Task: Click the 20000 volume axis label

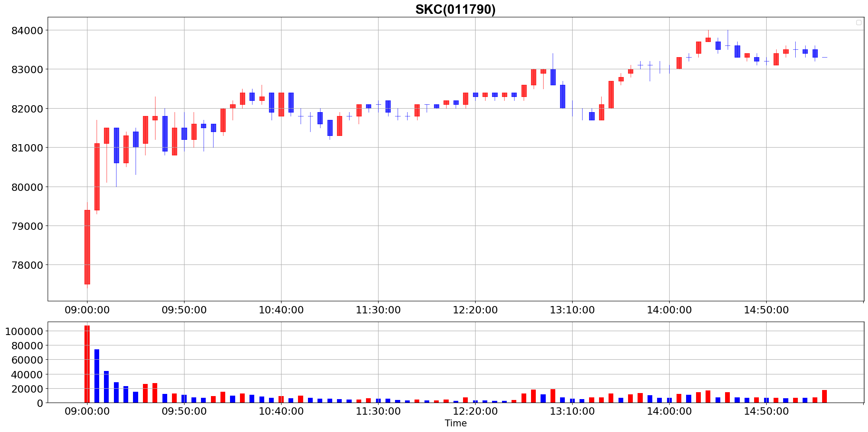Action: [x=28, y=389]
